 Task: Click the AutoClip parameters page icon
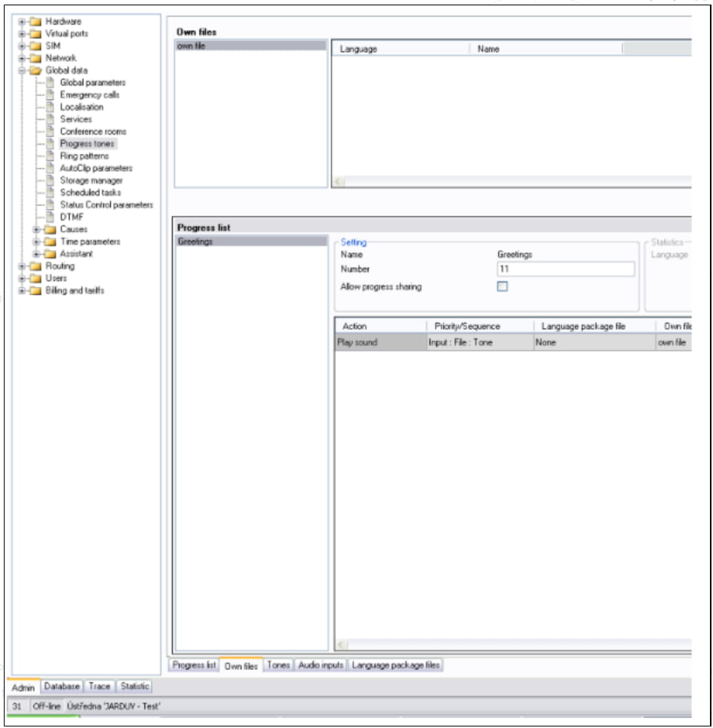pos(50,168)
